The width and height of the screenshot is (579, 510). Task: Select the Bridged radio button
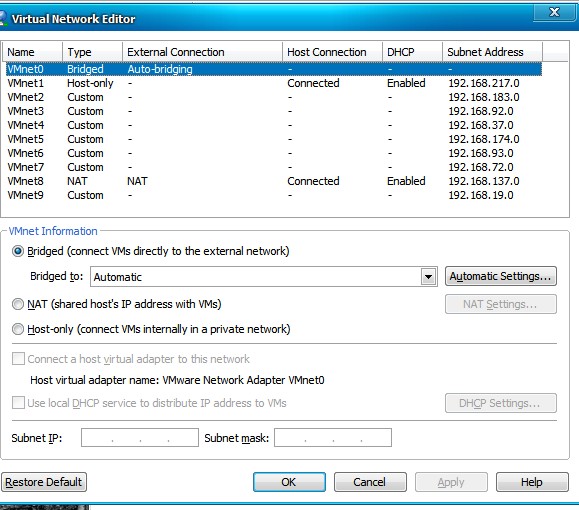(x=18, y=251)
